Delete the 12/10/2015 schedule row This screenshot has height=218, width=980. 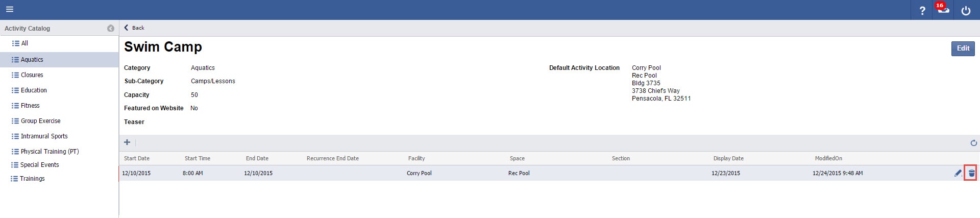(x=971, y=173)
